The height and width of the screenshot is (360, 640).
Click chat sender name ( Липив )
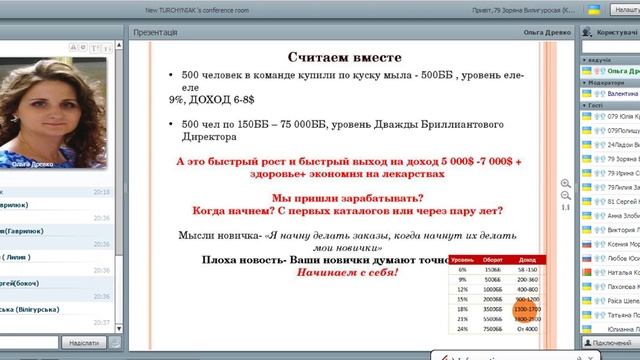coord(16,257)
